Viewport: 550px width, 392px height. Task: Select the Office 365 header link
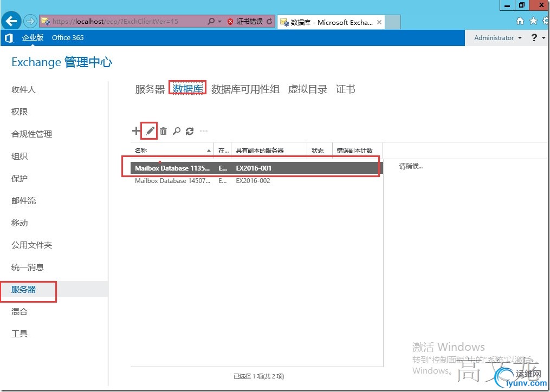[x=68, y=37]
